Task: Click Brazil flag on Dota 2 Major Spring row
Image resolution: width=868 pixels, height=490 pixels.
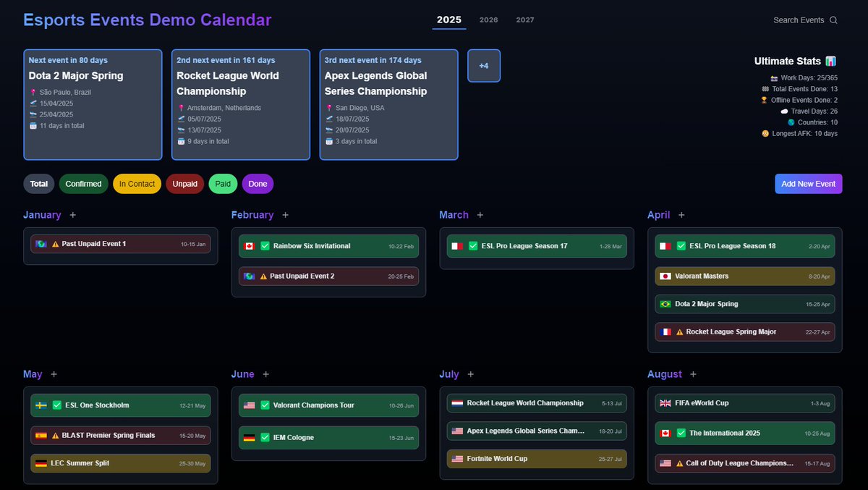Action: [x=665, y=304]
